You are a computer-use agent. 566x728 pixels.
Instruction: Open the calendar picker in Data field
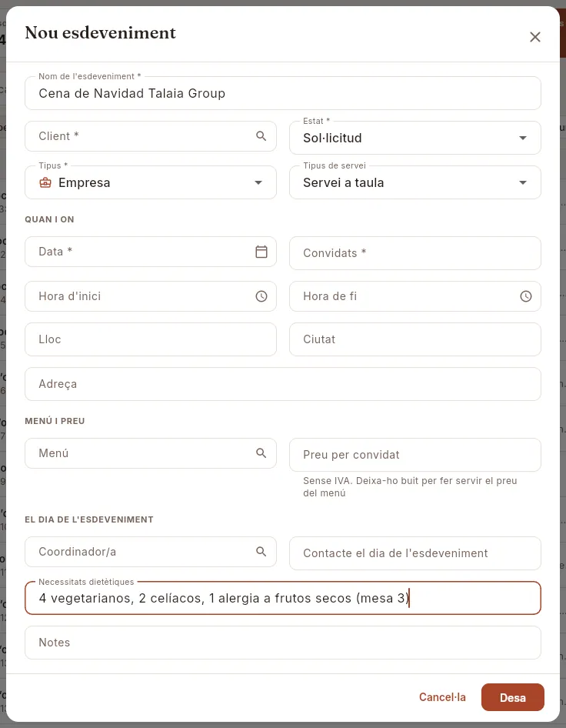click(x=261, y=252)
